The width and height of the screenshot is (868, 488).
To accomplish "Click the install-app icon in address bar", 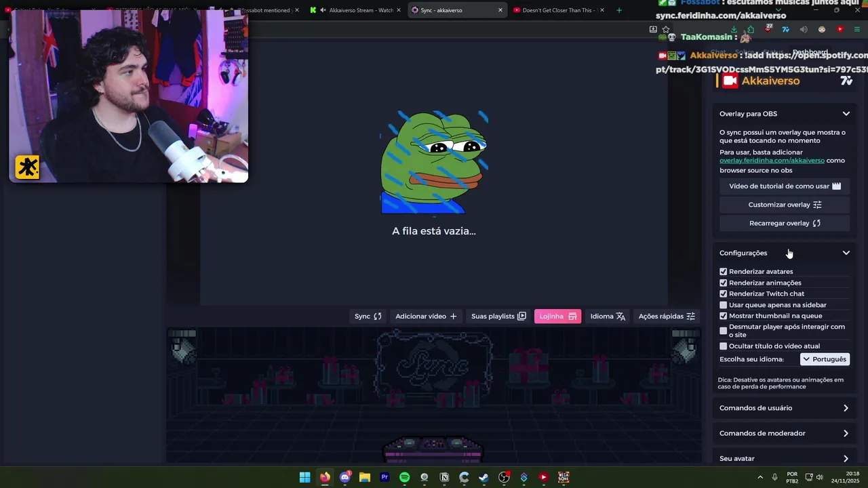I will 653,29.
